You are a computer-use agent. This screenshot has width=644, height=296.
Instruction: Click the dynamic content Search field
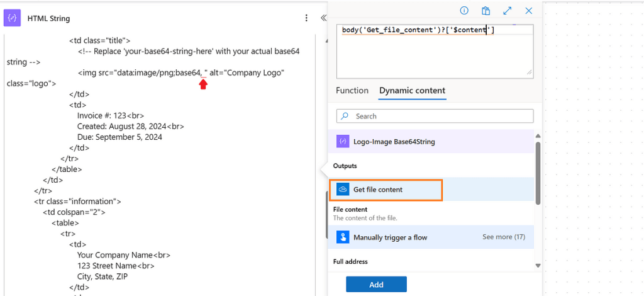coord(435,116)
